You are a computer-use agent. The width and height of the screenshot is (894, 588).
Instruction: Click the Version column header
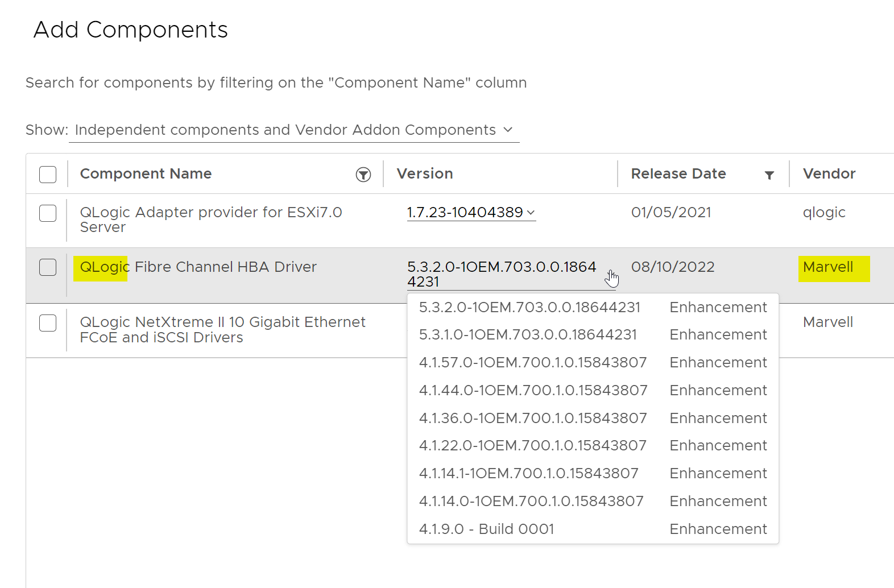[425, 174]
